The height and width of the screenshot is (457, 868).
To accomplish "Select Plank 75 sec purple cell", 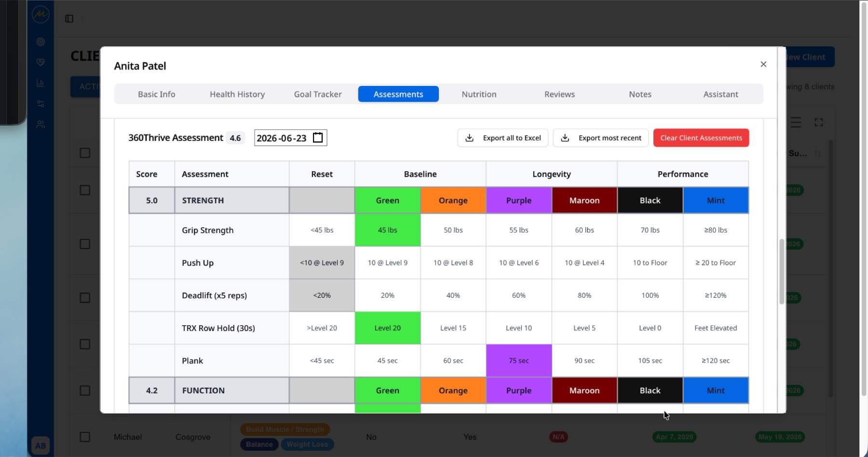I will point(519,360).
